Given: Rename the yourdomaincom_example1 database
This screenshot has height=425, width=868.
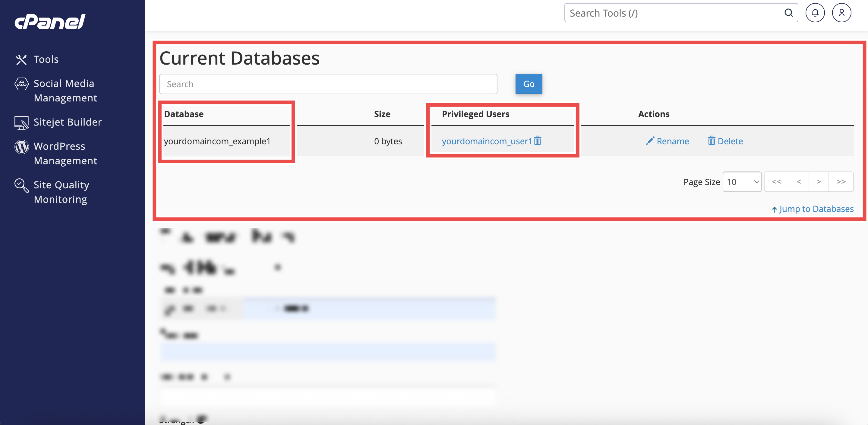Looking at the screenshot, I should [668, 141].
